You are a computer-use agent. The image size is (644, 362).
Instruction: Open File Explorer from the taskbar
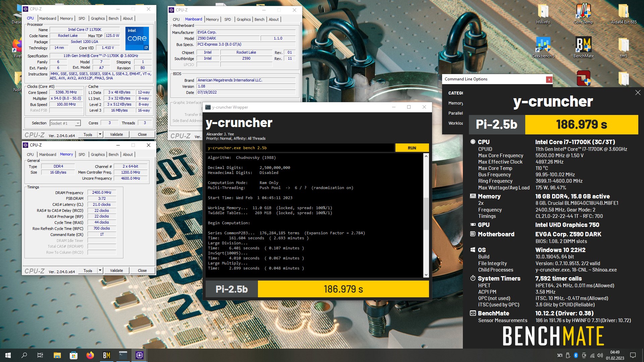(57, 355)
